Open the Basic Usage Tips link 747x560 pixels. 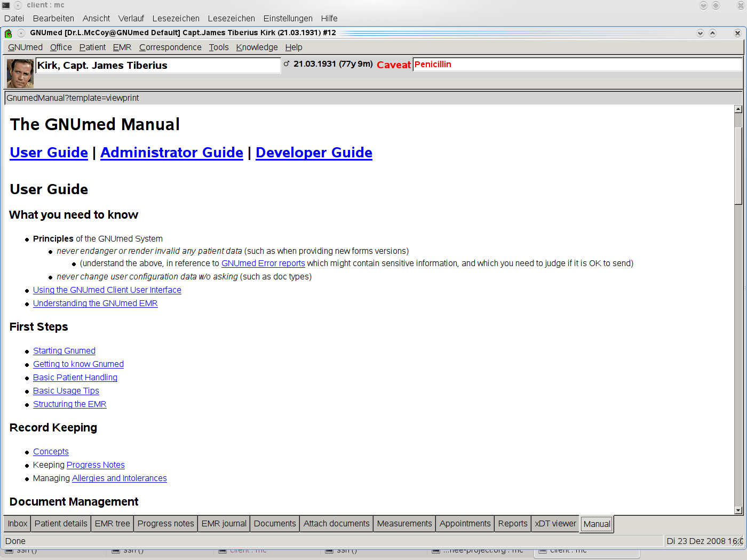pyautogui.click(x=66, y=391)
